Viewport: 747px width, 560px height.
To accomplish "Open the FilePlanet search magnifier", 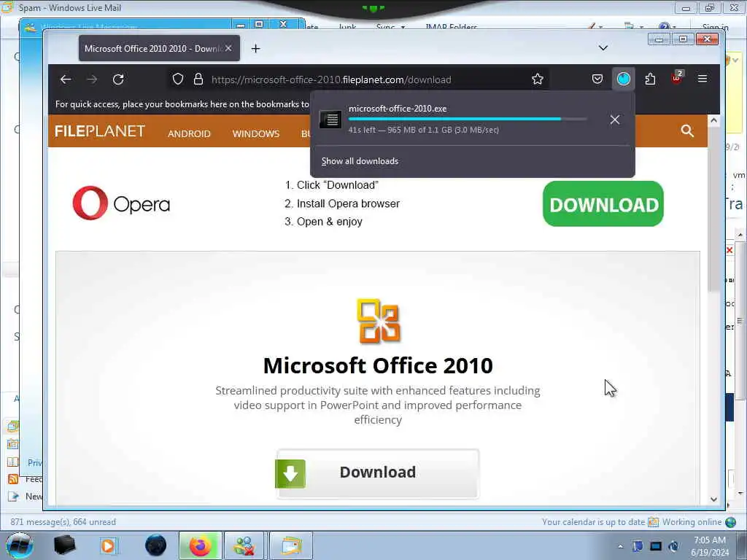I will pos(687,131).
